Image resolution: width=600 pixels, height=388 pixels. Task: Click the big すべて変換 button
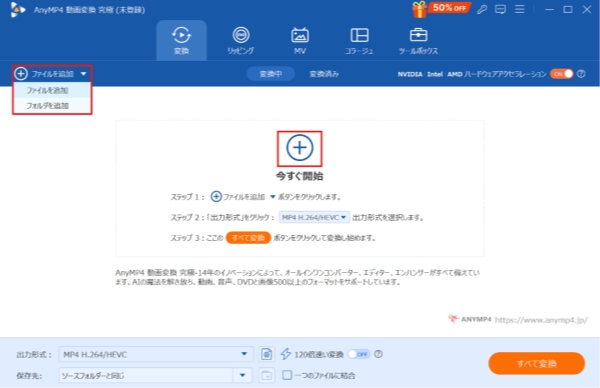point(536,363)
